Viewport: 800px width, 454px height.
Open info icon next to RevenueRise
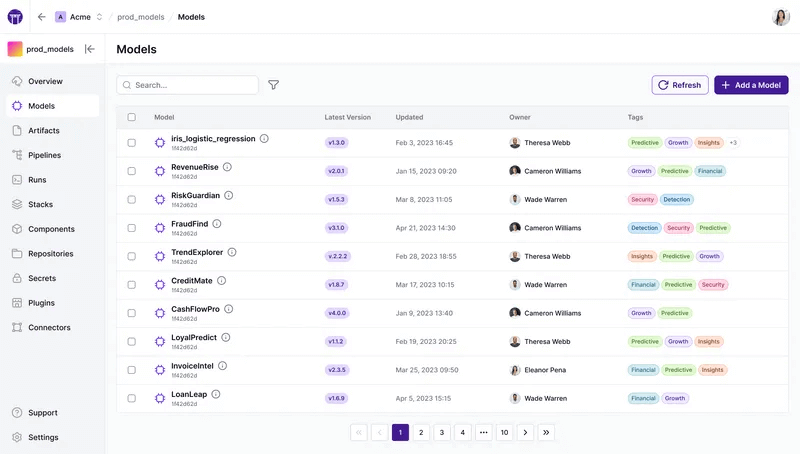click(x=227, y=167)
